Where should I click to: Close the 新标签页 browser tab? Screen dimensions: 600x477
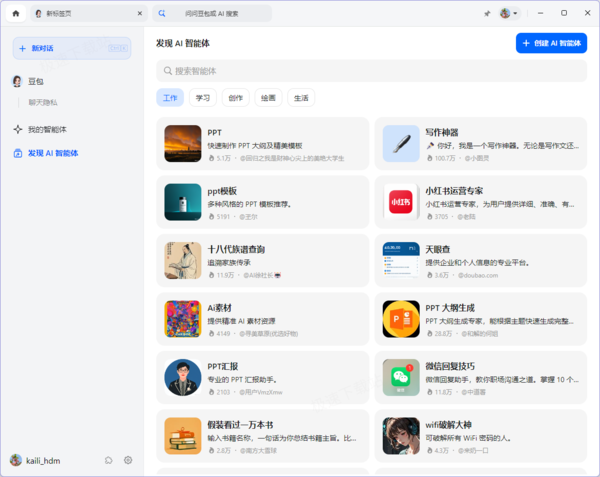click(x=140, y=13)
